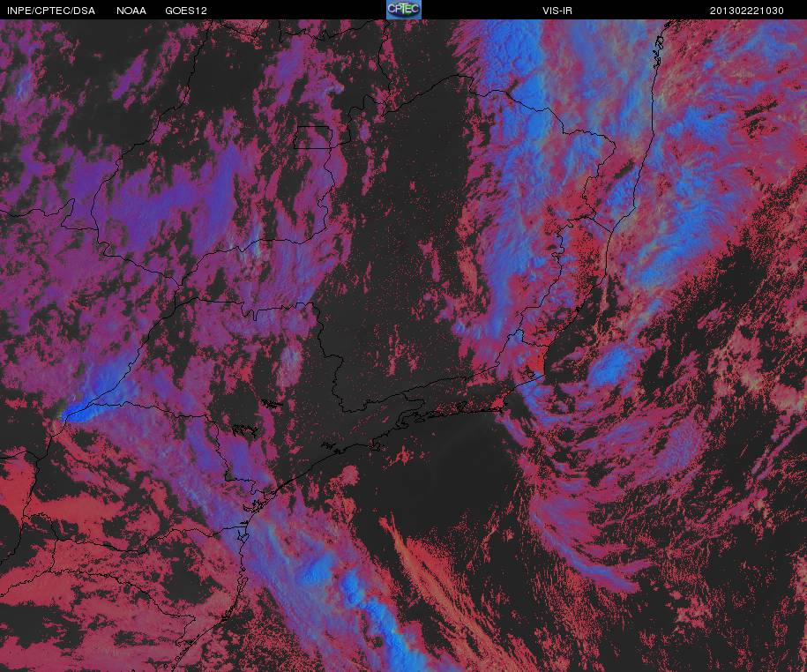Image resolution: width=807 pixels, height=672 pixels.
Task: Click the VIS-IR channel label
Action: click(x=557, y=11)
